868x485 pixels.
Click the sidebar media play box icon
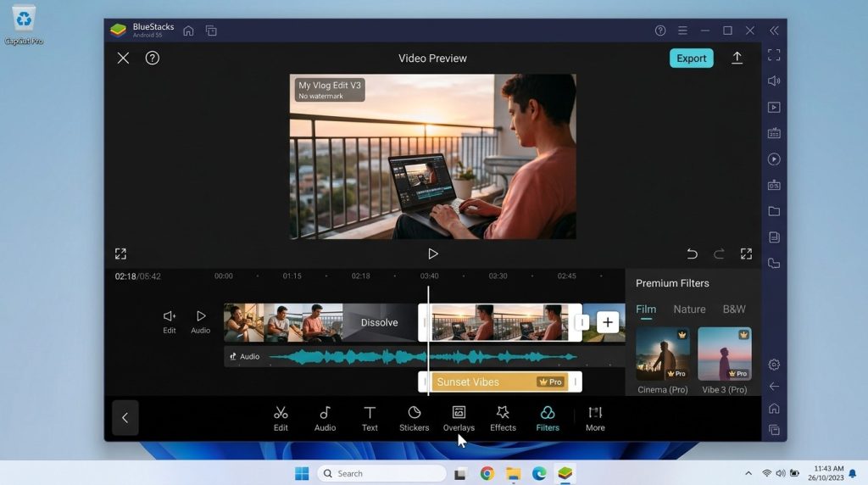pyautogui.click(x=774, y=107)
